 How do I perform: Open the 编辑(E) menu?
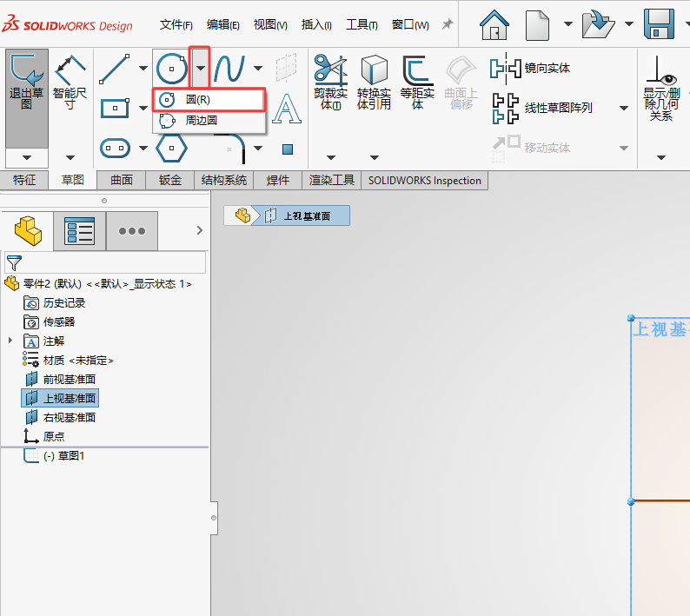click(223, 24)
